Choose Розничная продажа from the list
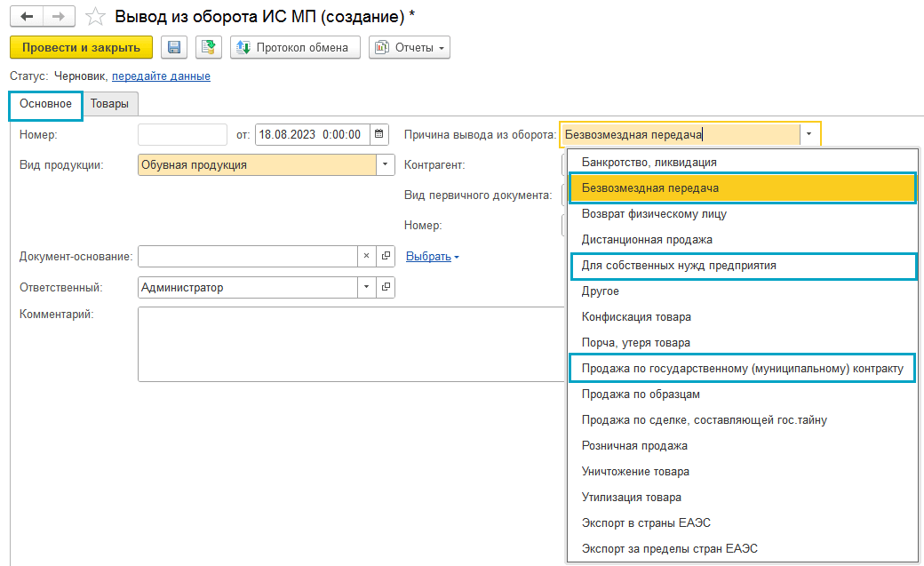 click(634, 446)
